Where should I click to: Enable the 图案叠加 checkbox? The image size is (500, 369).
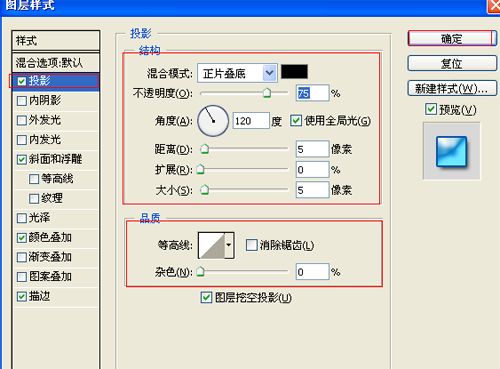coord(22,277)
